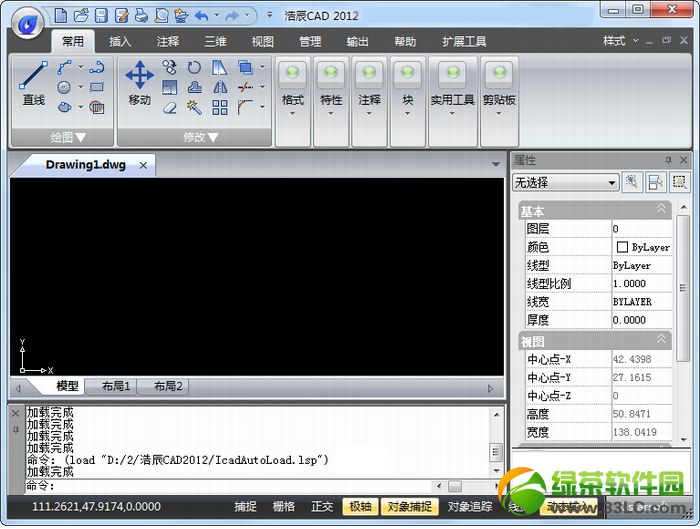
Task: Toggle 对象捕捉 object snap in the status bar
Action: tap(409, 506)
